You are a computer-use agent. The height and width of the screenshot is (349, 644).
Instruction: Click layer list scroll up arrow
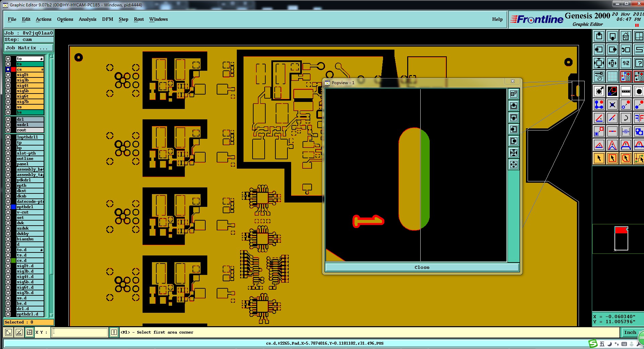[x=51, y=57]
